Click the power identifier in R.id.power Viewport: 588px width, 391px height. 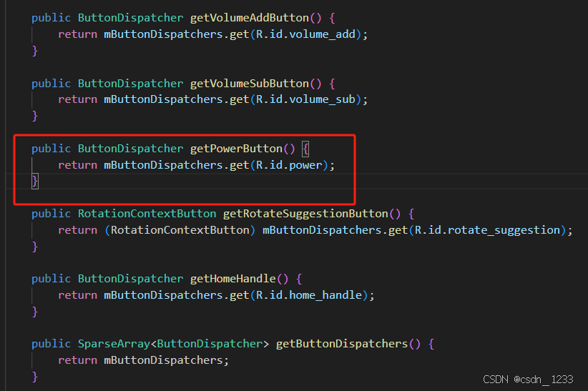(x=305, y=165)
